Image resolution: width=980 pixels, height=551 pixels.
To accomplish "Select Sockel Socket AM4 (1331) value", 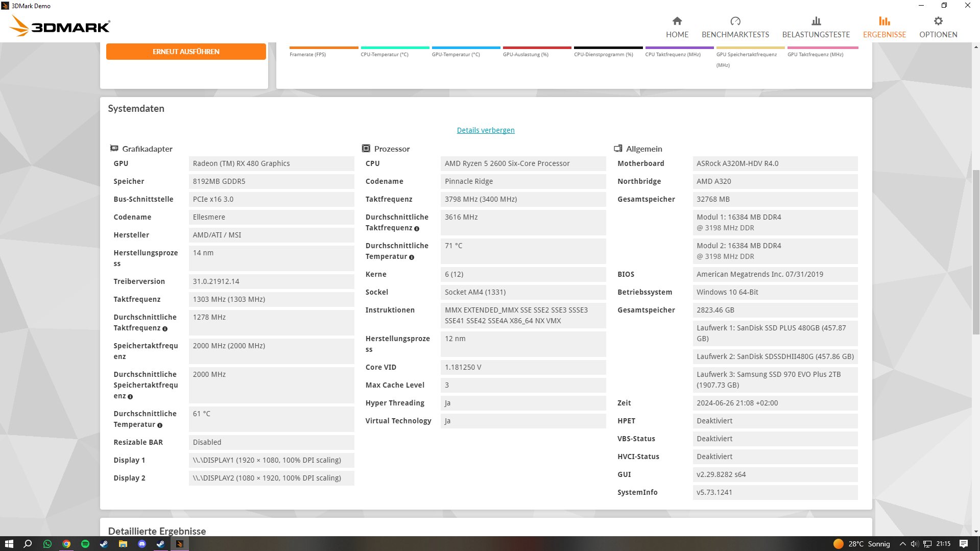I will pos(523,292).
